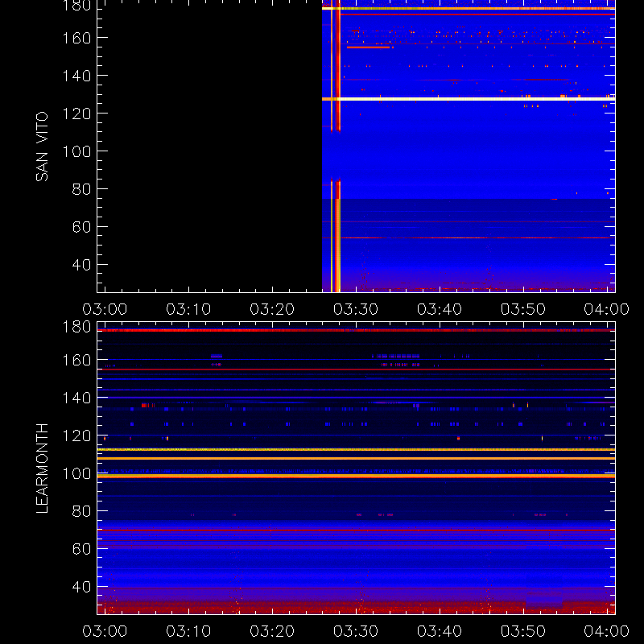Pick the 03:10 time label under San Vito plot
This screenshot has height=644, width=644.
[x=188, y=309]
